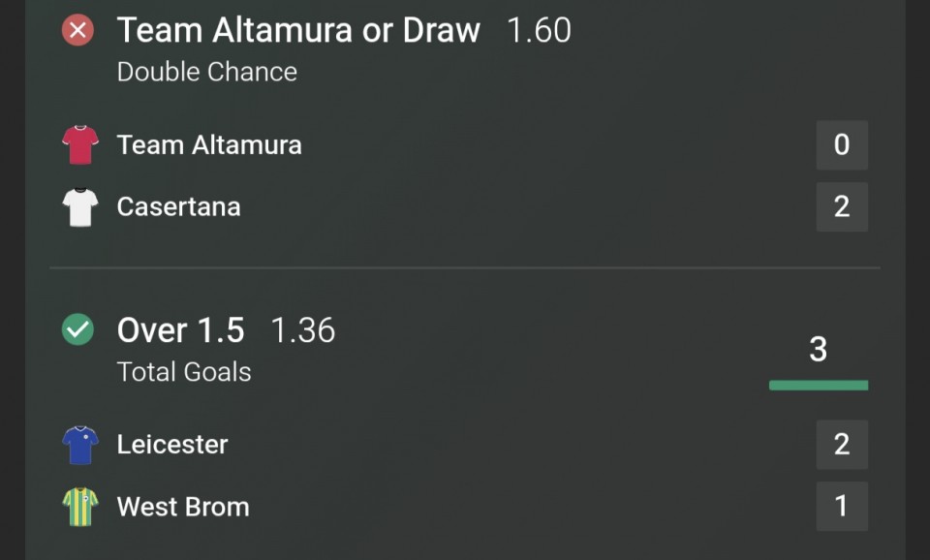Open Team Altamura team name
This screenshot has height=560, width=930.
209,145
